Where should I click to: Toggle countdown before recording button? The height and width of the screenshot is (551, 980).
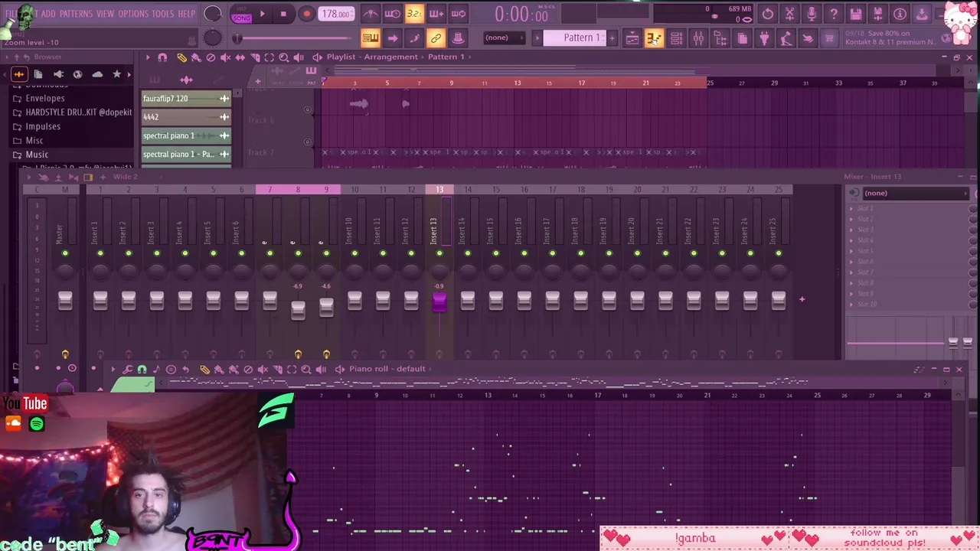(414, 14)
